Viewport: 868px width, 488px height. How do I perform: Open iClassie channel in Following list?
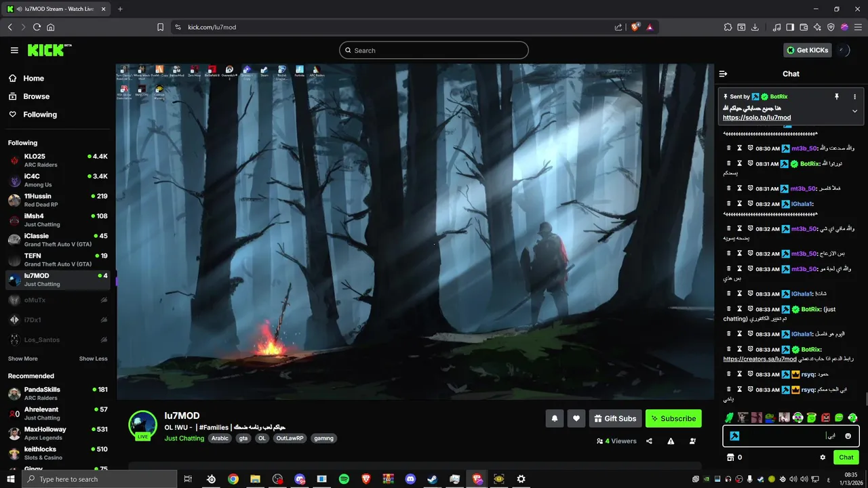(x=58, y=239)
